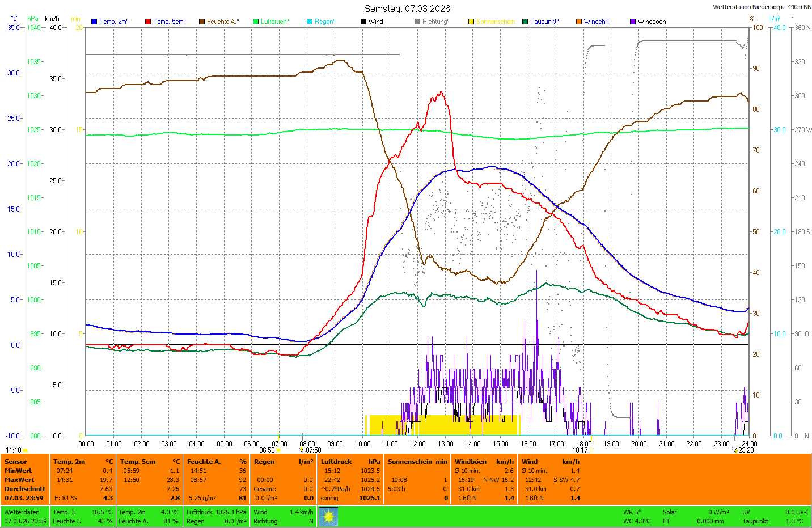Toggle the black Wind legend marker
The image size is (812, 528).
pos(363,22)
